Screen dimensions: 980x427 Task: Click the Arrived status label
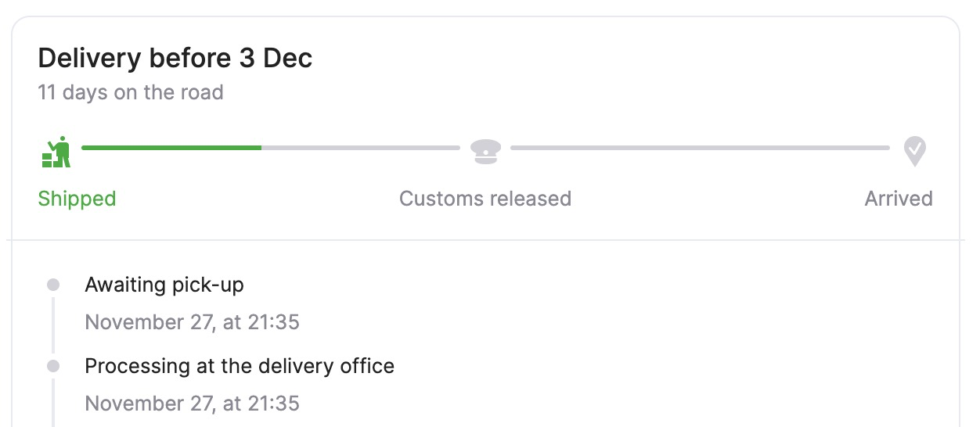(898, 199)
